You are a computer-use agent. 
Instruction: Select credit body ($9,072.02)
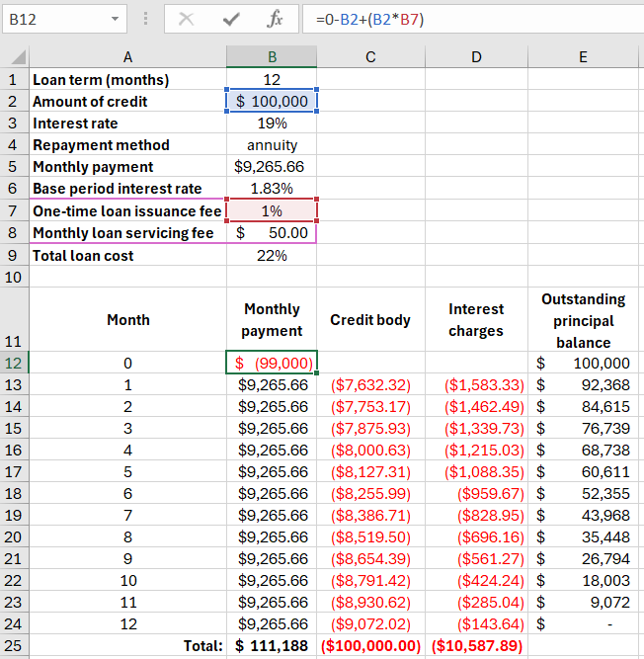point(370,624)
